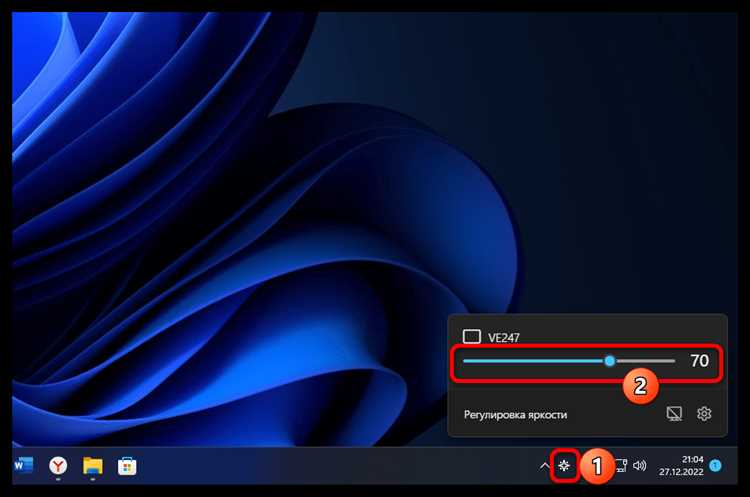Open Microsoft Store from taskbar
750x497 pixels.
click(x=127, y=466)
